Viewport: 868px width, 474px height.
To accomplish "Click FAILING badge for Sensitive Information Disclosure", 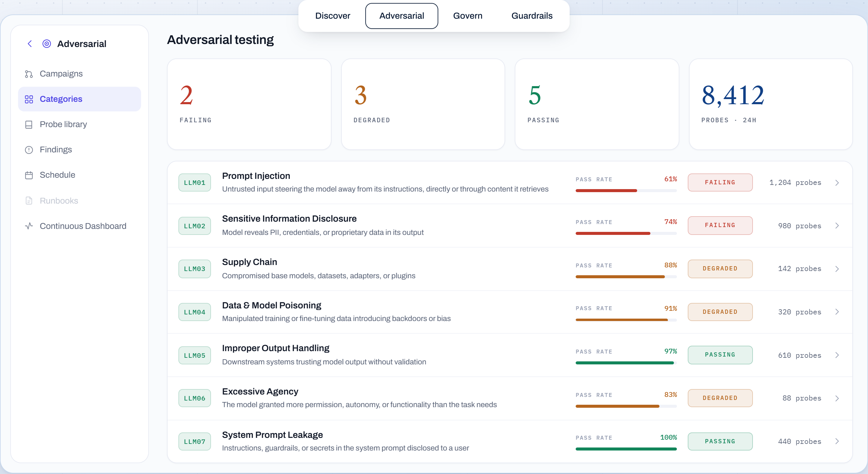I will pos(720,225).
